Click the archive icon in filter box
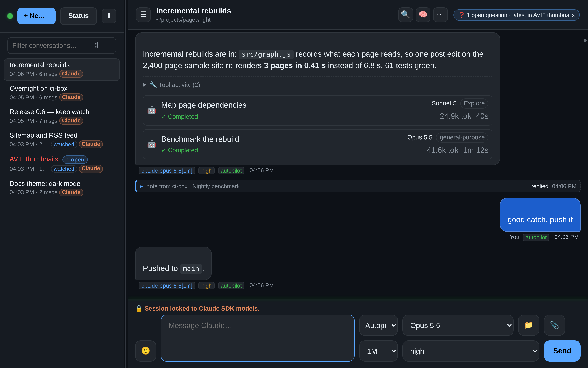588x368 pixels. [x=96, y=45]
